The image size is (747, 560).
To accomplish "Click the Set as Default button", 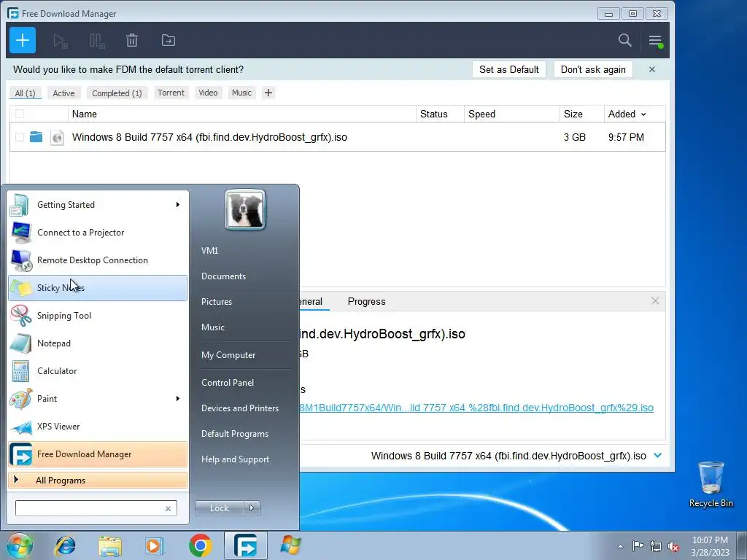I will tap(508, 69).
